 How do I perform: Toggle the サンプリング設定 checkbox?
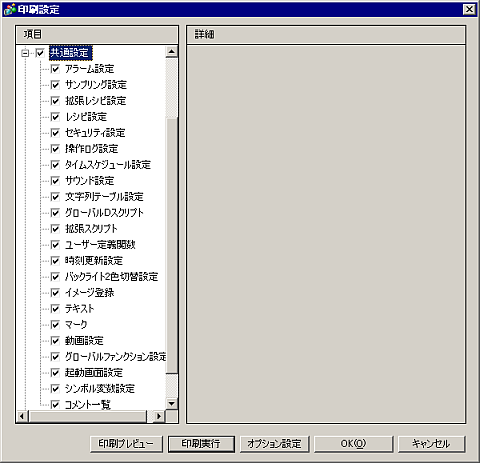pos(55,85)
